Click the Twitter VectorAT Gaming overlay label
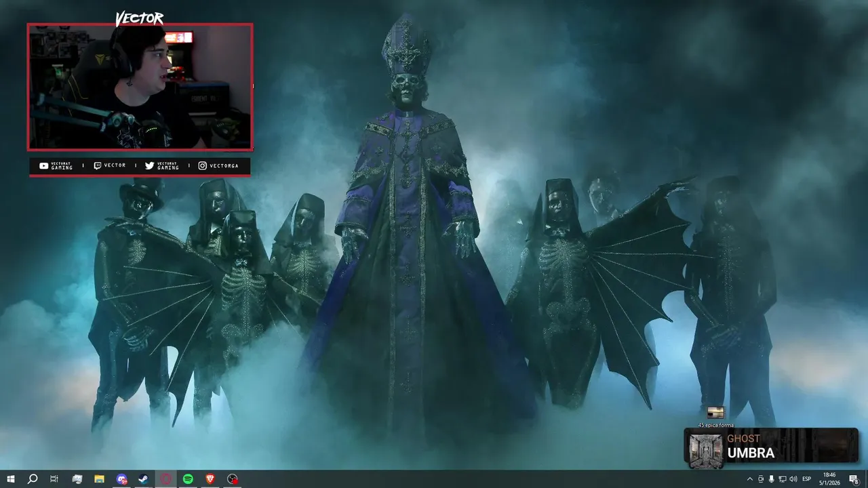 [x=162, y=165]
